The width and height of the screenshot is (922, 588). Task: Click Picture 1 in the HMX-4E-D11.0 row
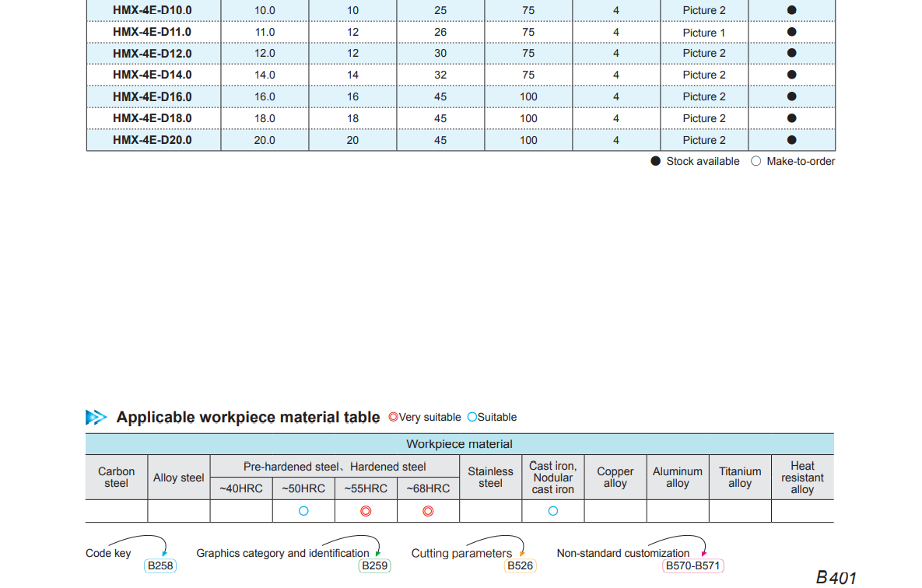(704, 33)
